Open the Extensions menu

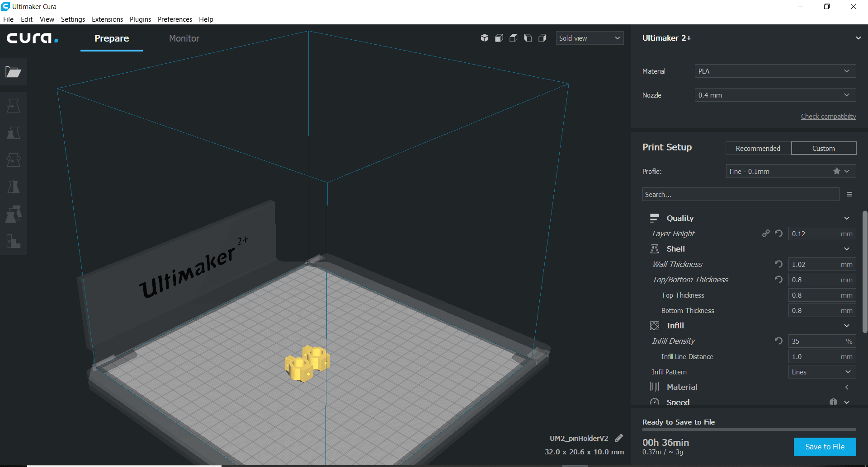point(107,19)
